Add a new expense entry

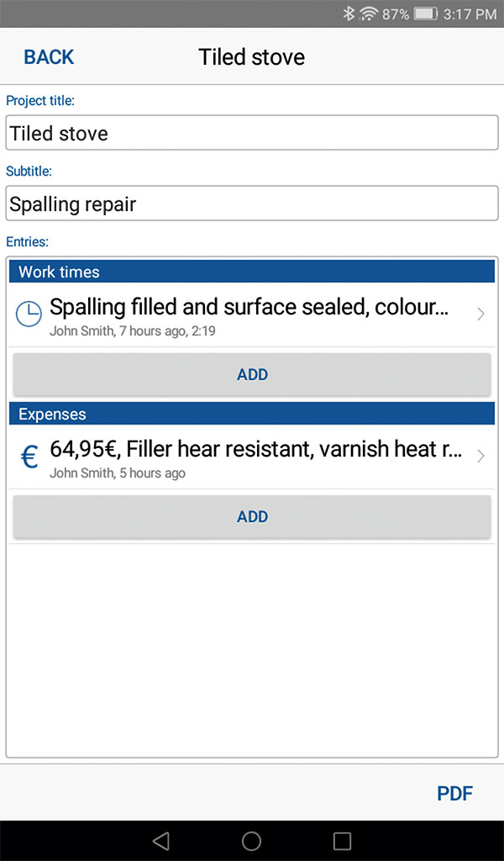point(252,516)
